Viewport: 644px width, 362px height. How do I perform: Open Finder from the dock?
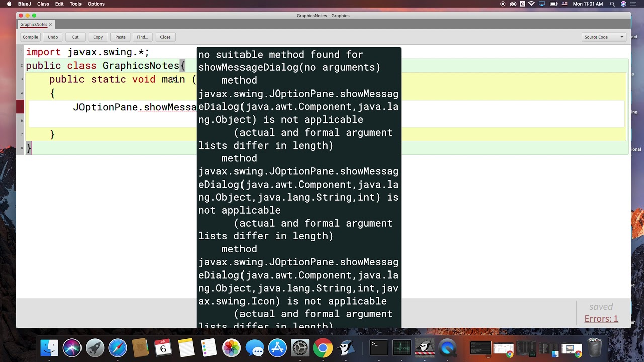tap(49, 348)
